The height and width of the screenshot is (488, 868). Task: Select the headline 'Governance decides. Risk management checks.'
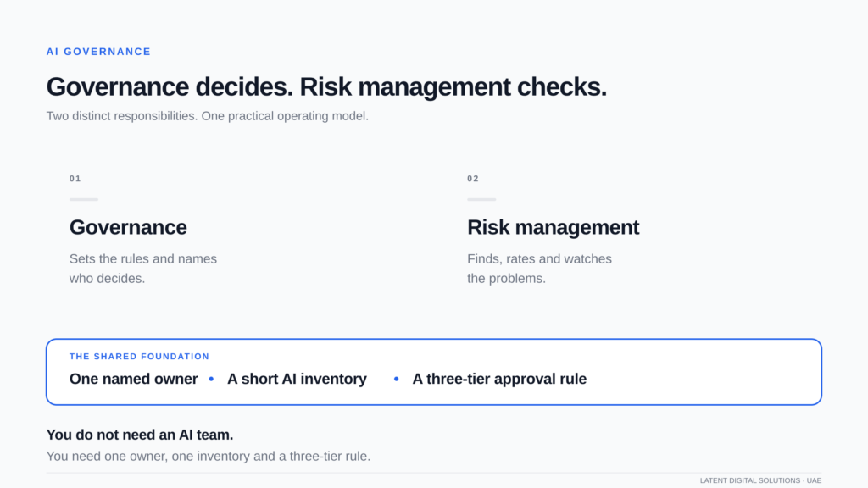326,87
